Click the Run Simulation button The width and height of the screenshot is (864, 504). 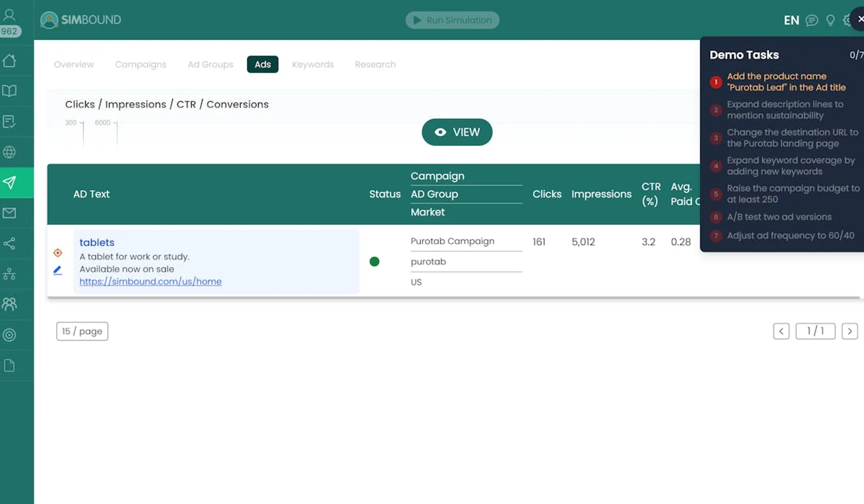click(452, 20)
